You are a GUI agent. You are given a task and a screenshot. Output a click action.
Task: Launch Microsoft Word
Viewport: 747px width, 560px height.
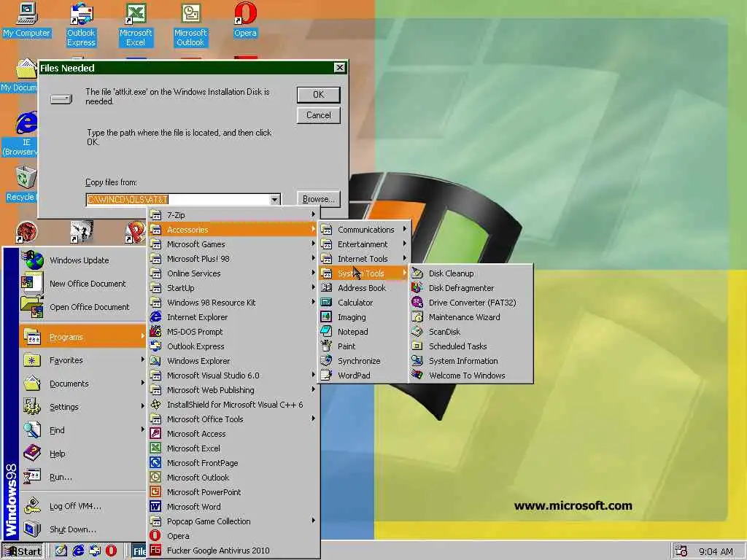(233, 507)
